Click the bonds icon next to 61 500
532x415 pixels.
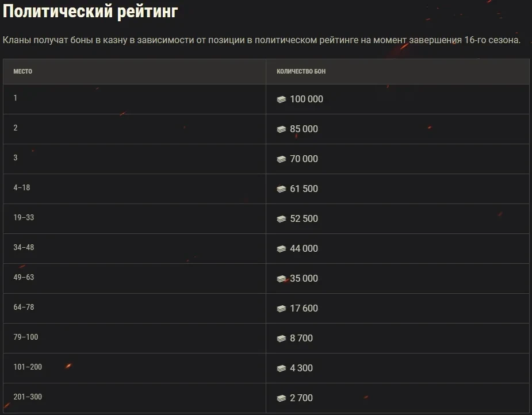click(281, 189)
